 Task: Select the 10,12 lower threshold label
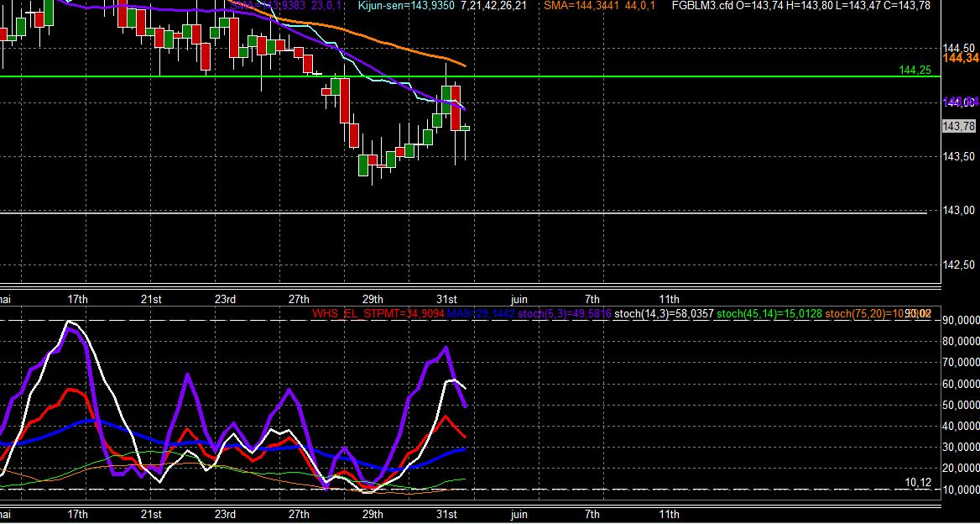tap(918, 483)
